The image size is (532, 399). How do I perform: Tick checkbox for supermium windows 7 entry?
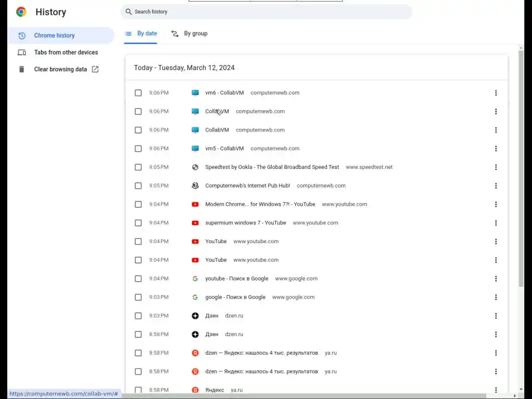coord(138,223)
